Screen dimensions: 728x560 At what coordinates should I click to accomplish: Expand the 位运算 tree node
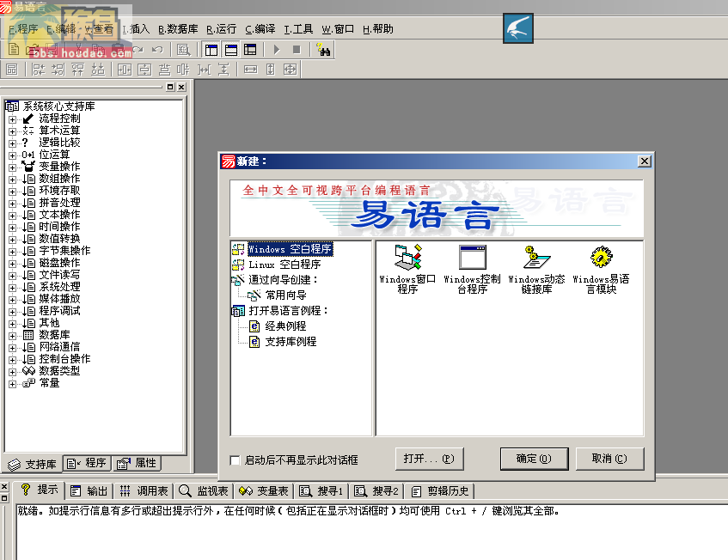(13, 155)
